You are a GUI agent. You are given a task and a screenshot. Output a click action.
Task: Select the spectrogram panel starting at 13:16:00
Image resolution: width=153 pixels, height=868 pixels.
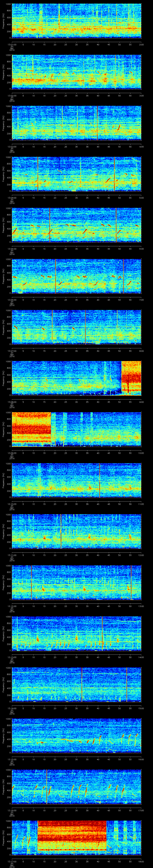click(76, 787)
